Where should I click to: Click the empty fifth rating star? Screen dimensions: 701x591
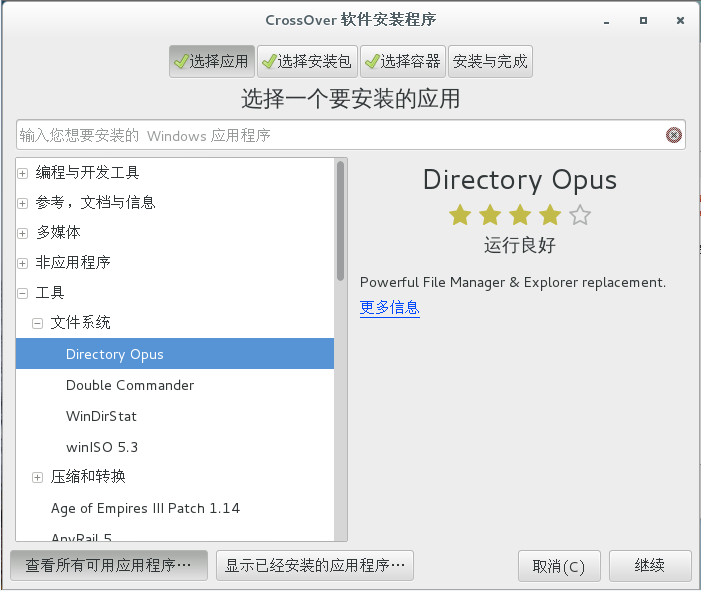pyautogui.click(x=580, y=215)
